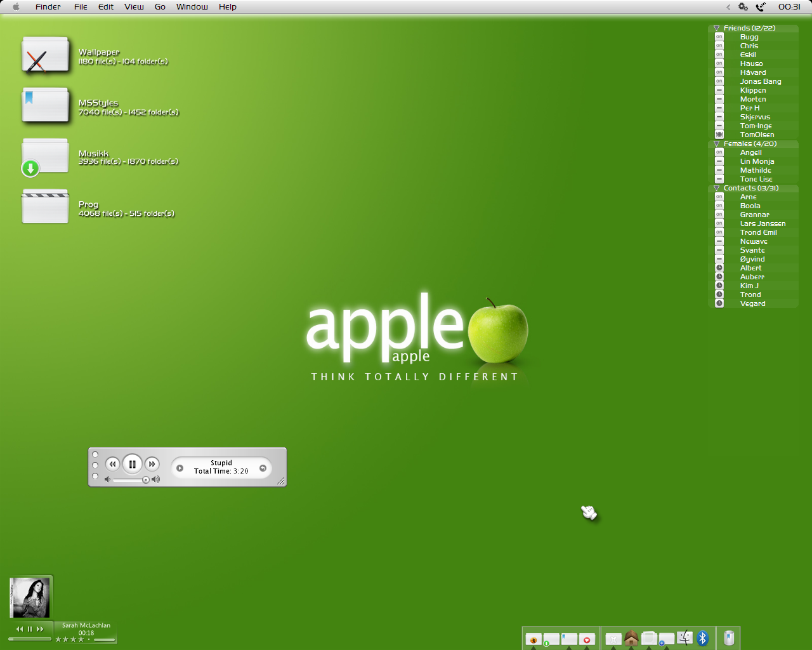Select contact Hauso

753,63
